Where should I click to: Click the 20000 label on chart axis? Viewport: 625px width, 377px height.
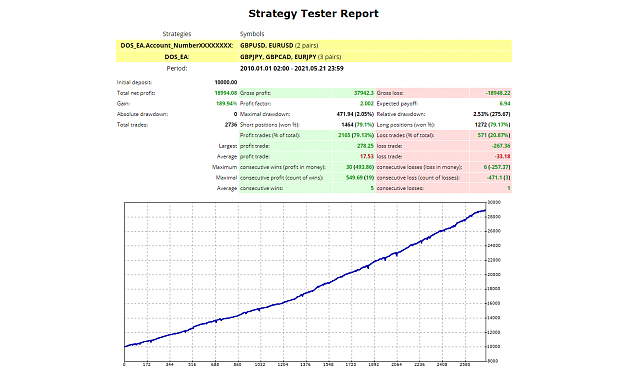(x=494, y=275)
